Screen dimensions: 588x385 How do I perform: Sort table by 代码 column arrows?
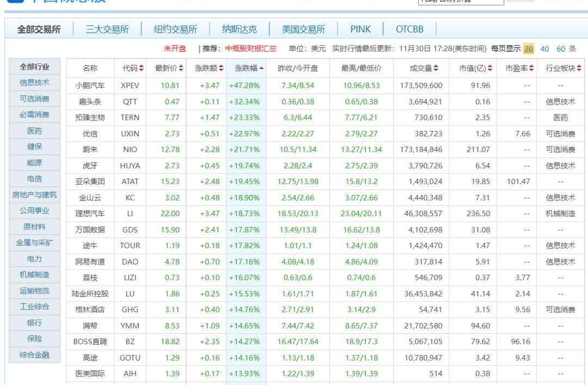pyautogui.click(x=142, y=68)
